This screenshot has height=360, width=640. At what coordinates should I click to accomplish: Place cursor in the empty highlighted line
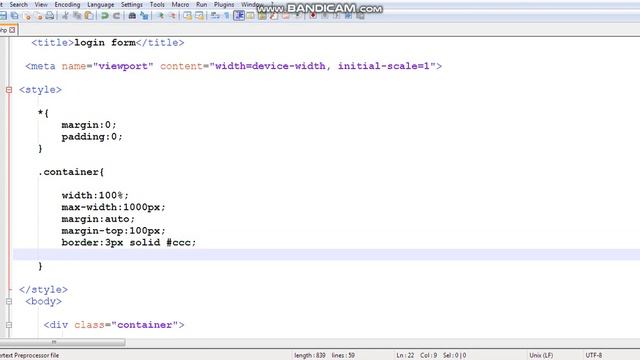coord(327,255)
